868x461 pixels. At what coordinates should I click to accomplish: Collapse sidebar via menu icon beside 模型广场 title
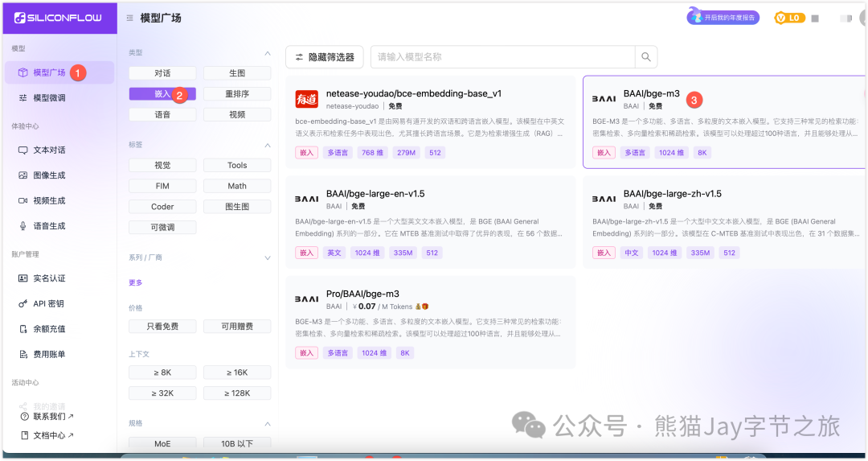pos(129,19)
